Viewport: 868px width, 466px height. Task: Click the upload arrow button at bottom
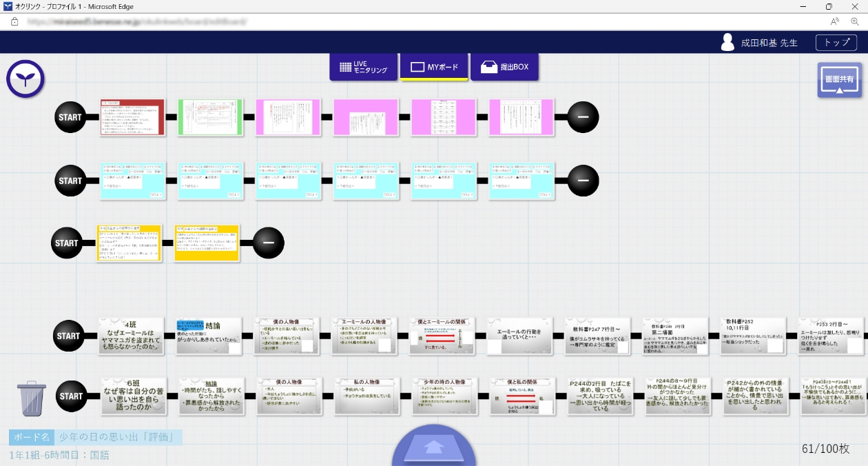coord(433,447)
